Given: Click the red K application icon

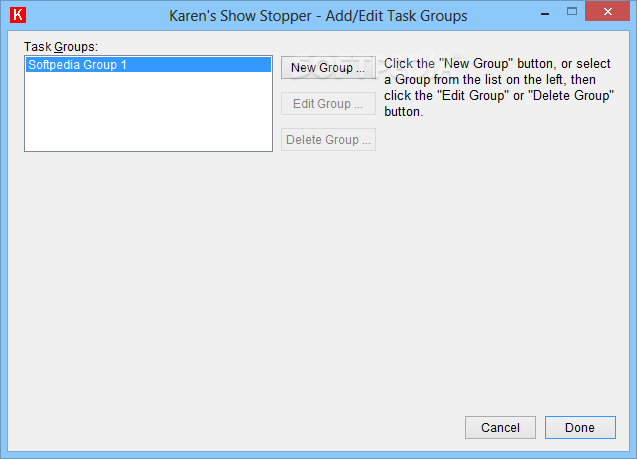Looking at the screenshot, I should tap(18, 15).
